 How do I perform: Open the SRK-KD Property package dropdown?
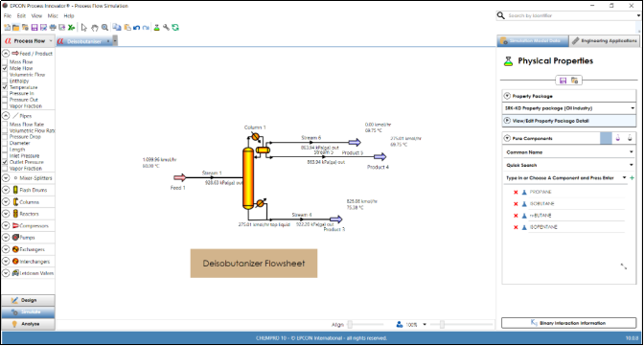[569, 108]
